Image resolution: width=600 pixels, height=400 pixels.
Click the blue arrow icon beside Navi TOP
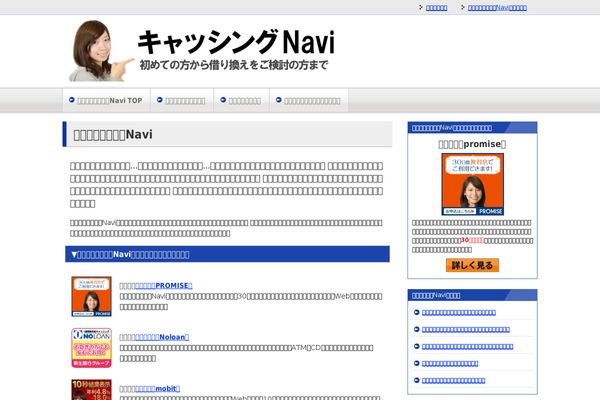tap(72, 100)
